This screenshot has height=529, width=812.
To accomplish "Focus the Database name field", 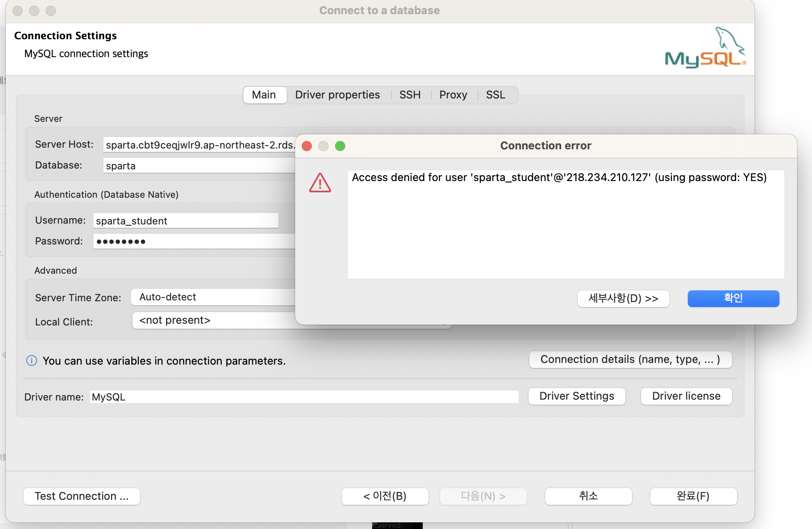I will [x=198, y=166].
